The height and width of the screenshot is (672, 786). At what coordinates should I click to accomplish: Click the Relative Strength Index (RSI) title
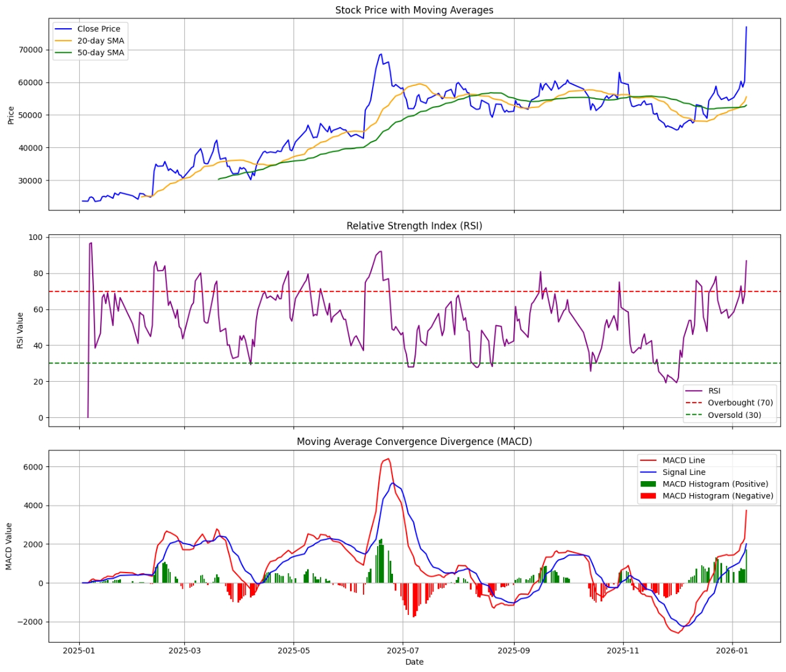point(414,226)
